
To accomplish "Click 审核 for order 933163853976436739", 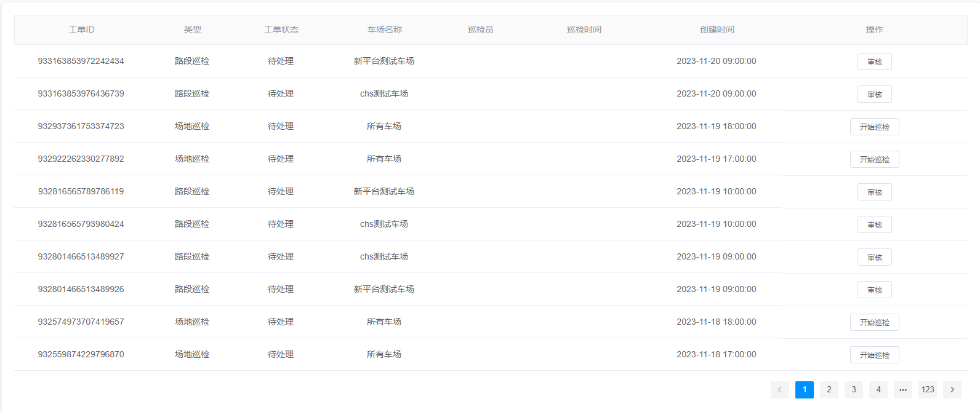I will pyautogui.click(x=874, y=94).
